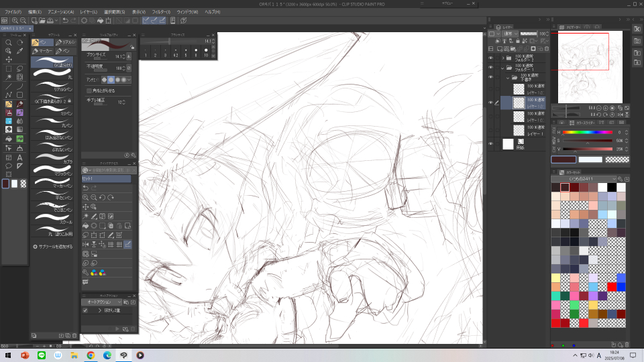Select the Lasso selection tool
This screenshot has height=362, width=644.
point(19,68)
